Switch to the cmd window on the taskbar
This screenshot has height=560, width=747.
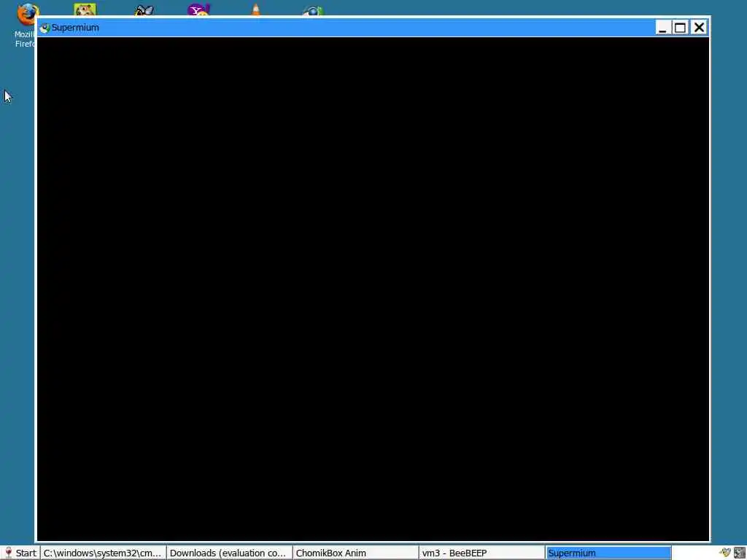click(x=103, y=553)
